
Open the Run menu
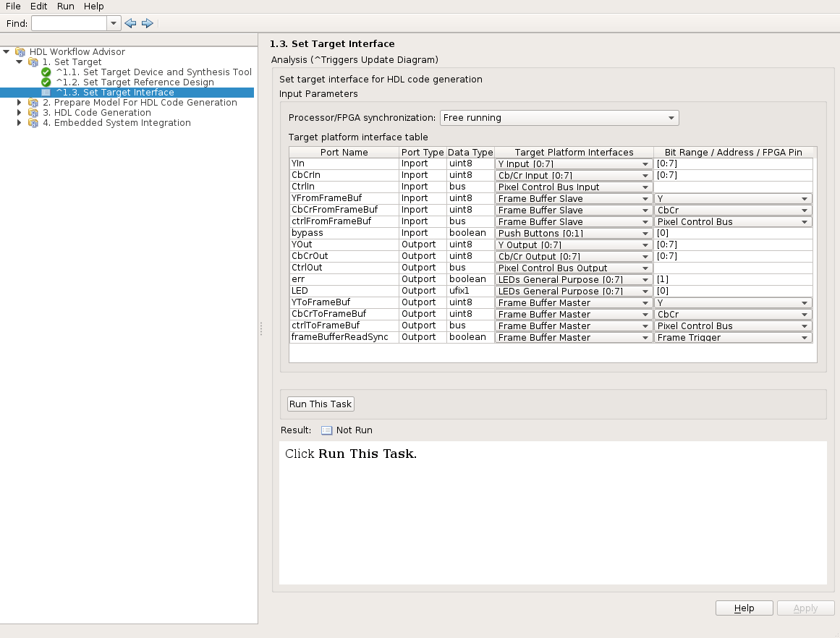point(65,6)
